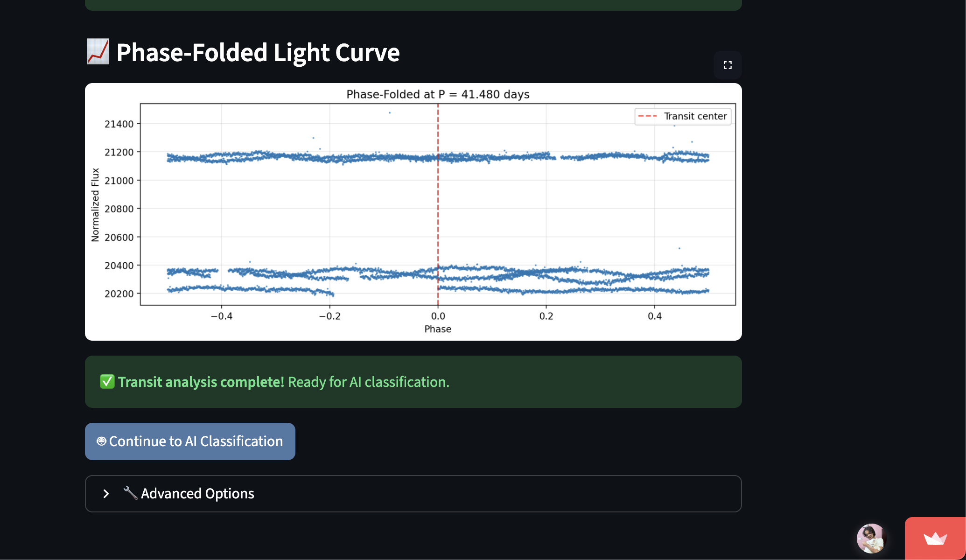This screenshot has width=966, height=560.
Task: Click the 21400 y-axis tick label
Action: click(x=119, y=124)
